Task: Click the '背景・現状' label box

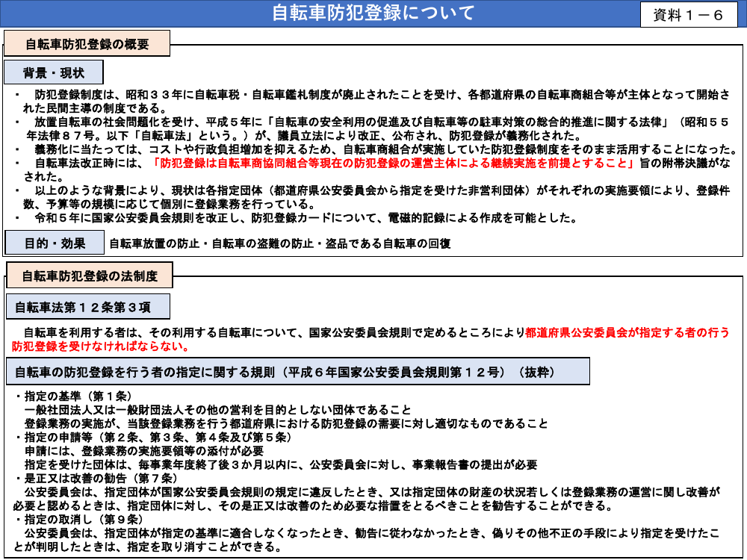Action: click(x=53, y=73)
